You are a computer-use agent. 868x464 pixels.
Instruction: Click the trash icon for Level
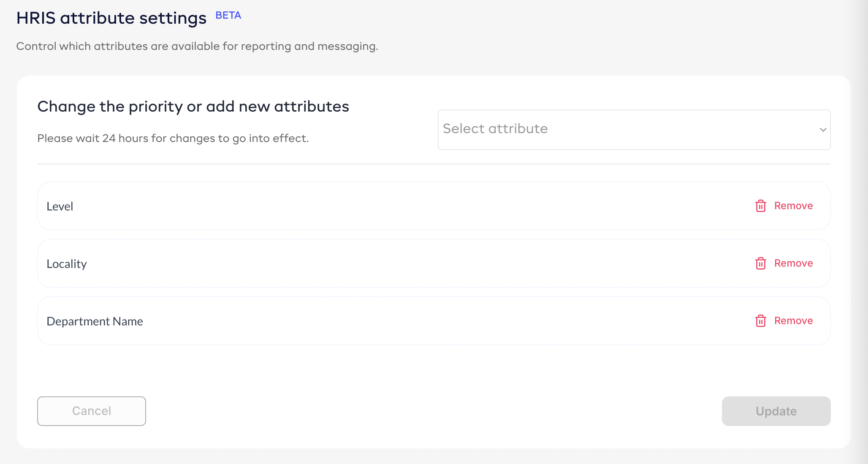click(x=760, y=206)
